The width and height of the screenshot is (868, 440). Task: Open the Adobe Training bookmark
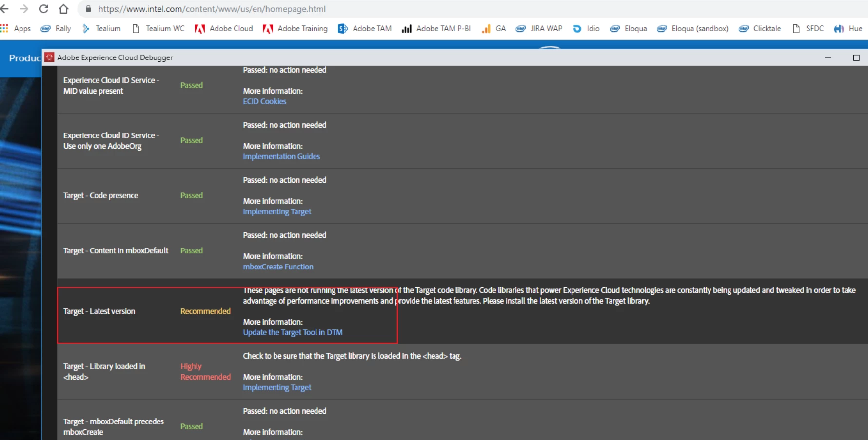click(x=295, y=29)
